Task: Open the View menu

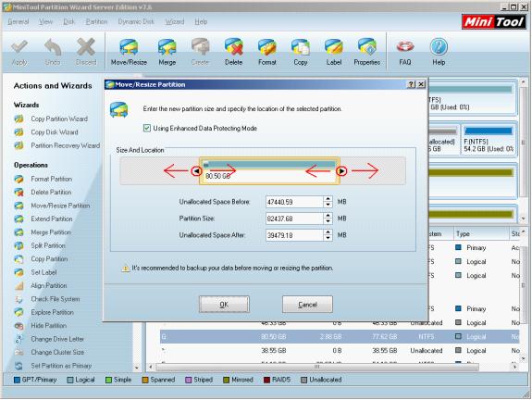Action: 46,21
